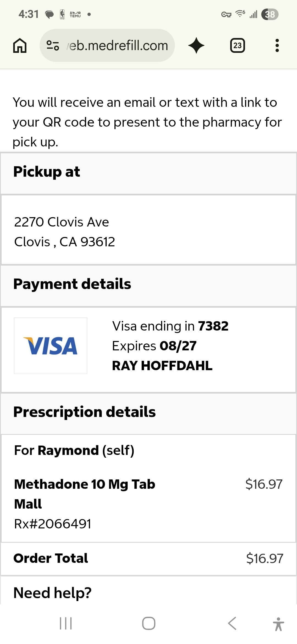Tap the Android back arrow

point(232,623)
